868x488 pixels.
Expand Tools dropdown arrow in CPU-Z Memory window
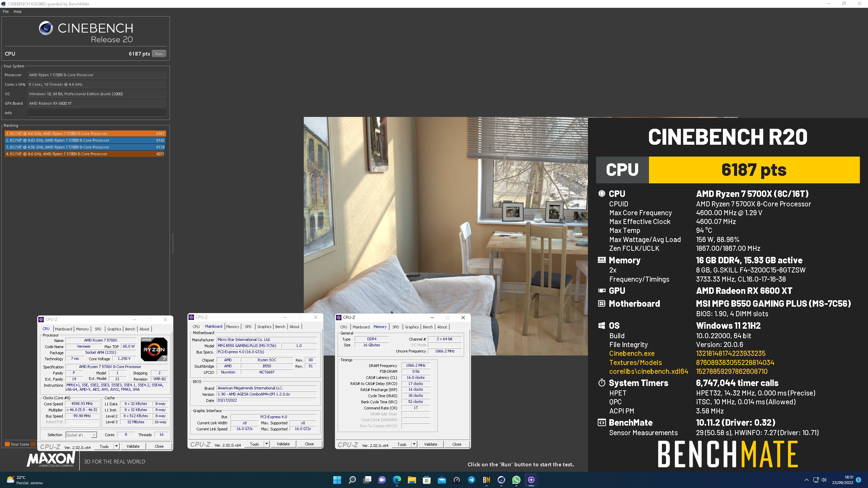414,444
